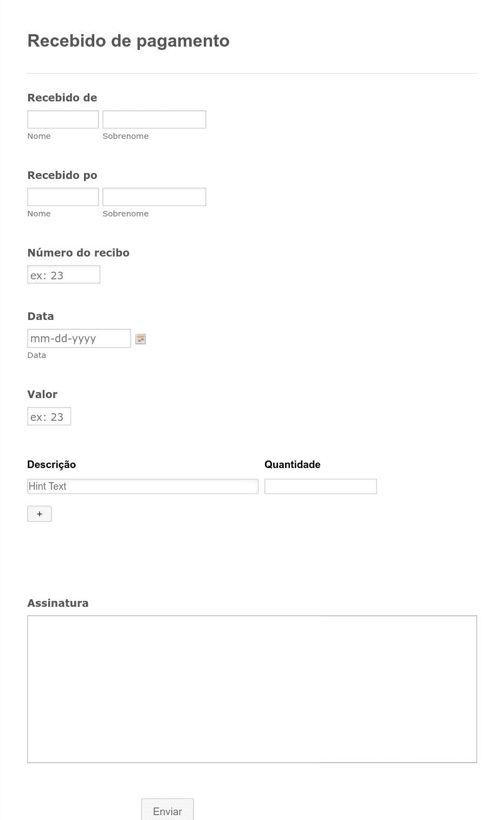Focus the Sobrenome field under Recebido de
Viewport: 504px width, 820px height.
coord(154,119)
